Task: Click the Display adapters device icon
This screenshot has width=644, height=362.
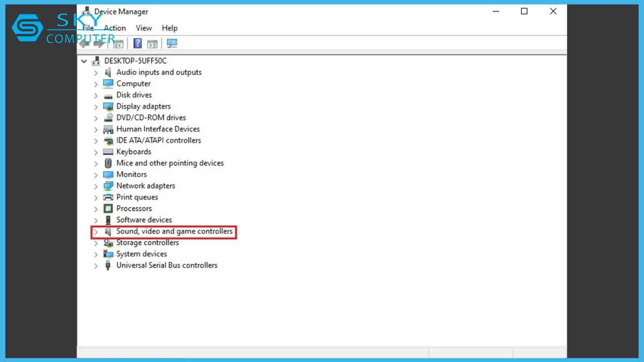Action: [x=108, y=107]
